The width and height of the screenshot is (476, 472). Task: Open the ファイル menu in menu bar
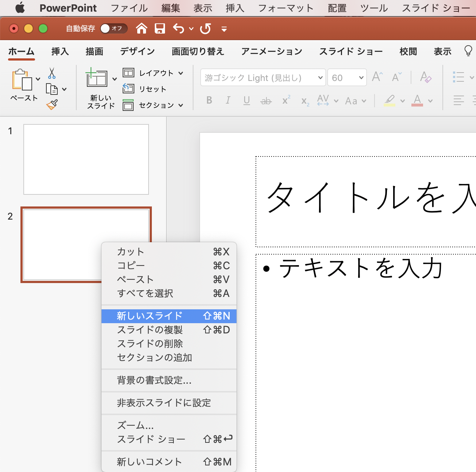click(129, 8)
